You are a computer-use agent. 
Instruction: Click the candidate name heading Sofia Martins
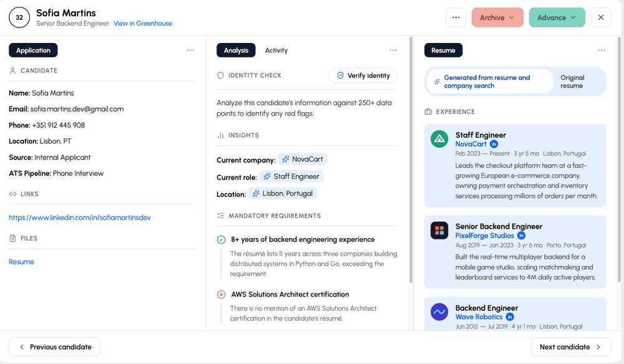tap(66, 12)
